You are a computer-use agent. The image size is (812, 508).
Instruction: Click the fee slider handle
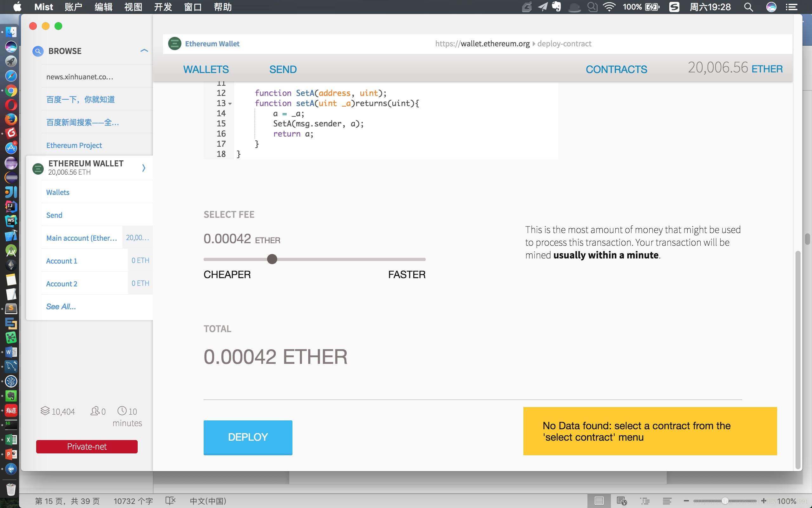coord(272,259)
